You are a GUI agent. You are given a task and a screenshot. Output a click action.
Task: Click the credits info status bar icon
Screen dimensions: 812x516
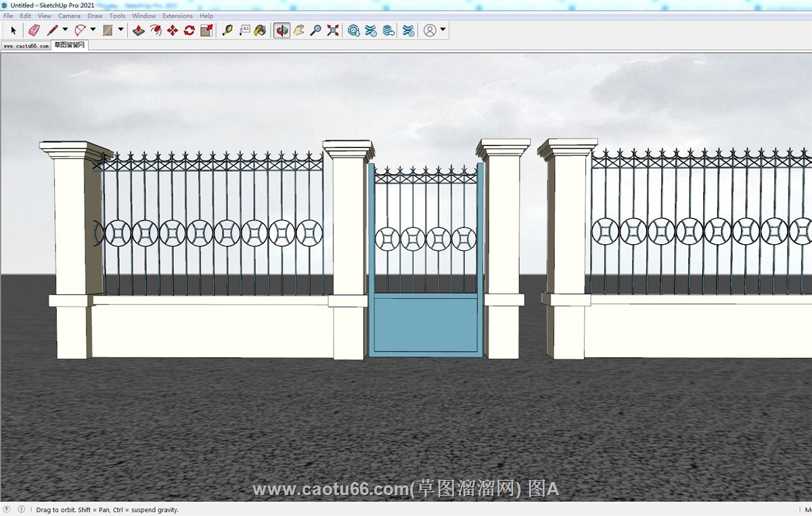(x=21, y=509)
